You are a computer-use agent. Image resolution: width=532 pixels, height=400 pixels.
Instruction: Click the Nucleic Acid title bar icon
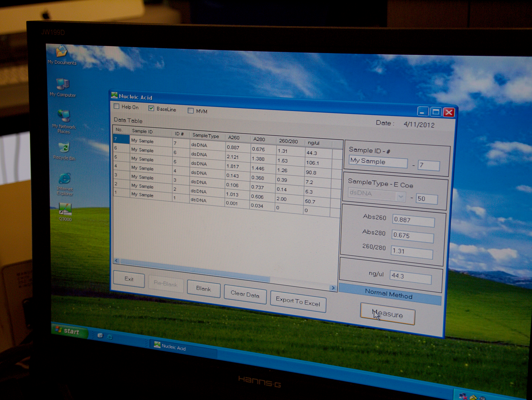(x=114, y=95)
